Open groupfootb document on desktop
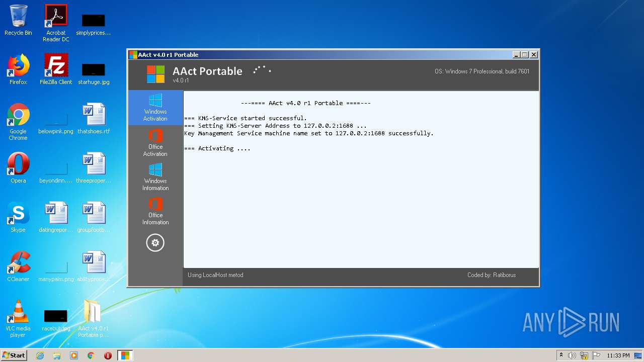Image resolution: width=644 pixels, height=362 pixels. coord(94,217)
